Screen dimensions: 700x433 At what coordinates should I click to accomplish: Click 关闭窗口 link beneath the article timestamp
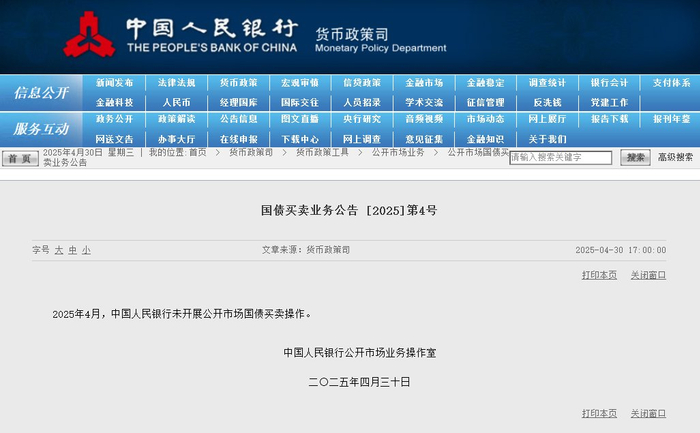pyautogui.click(x=648, y=275)
